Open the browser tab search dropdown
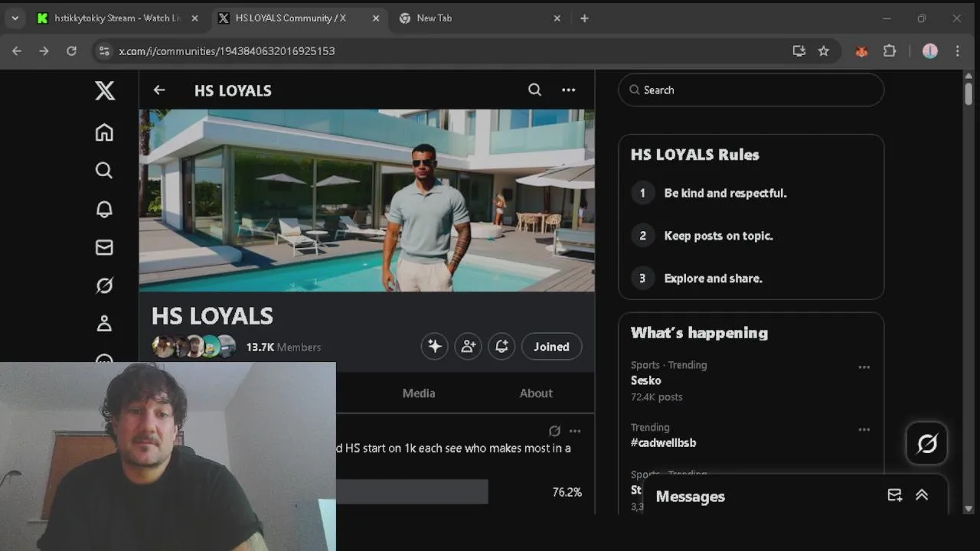 tap(15, 18)
